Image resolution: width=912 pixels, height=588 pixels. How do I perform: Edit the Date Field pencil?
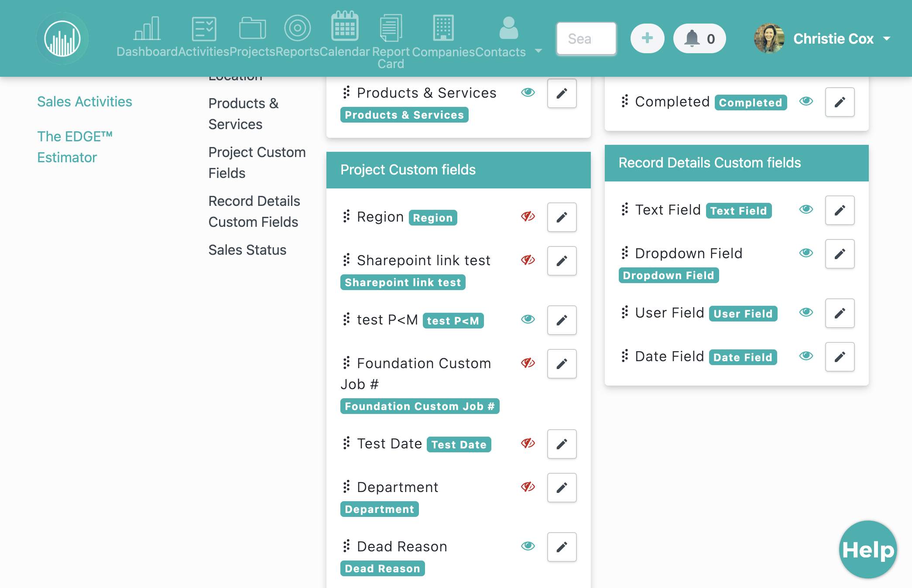(x=840, y=357)
